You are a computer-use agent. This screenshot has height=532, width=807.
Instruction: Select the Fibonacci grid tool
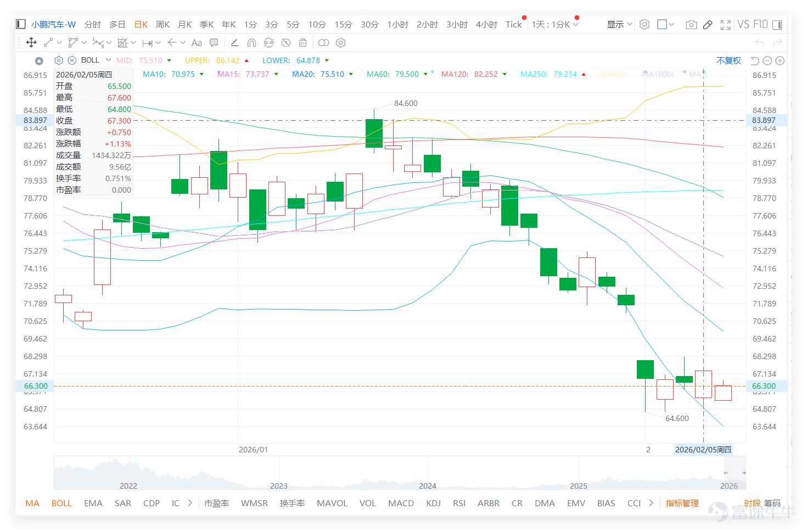(122, 42)
